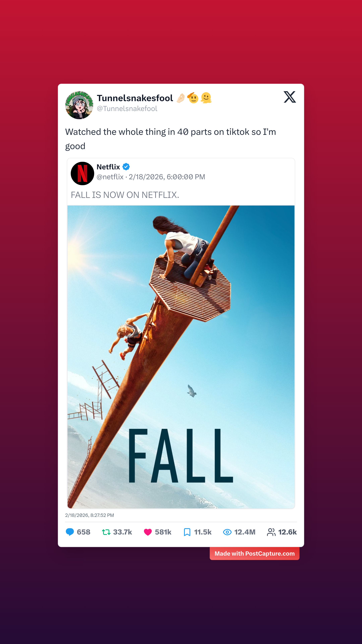Bookmark the post with the bookmark icon
Image resolution: width=362 pixels, height=644 pixels.
click(x=187, y=532)
